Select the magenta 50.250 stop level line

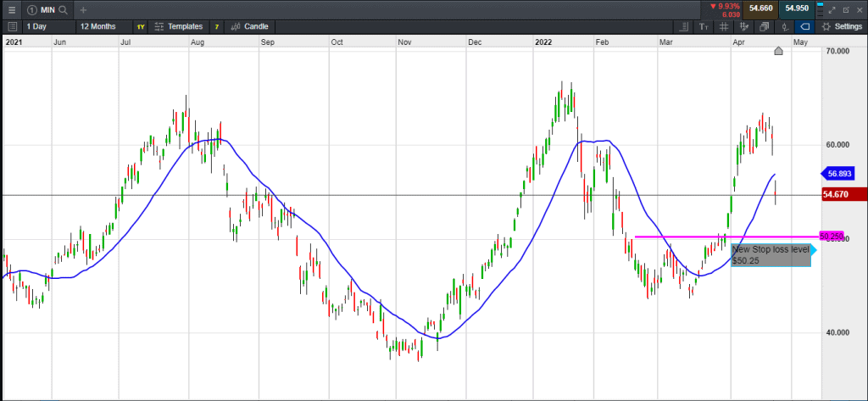click(x=721, y=237)
